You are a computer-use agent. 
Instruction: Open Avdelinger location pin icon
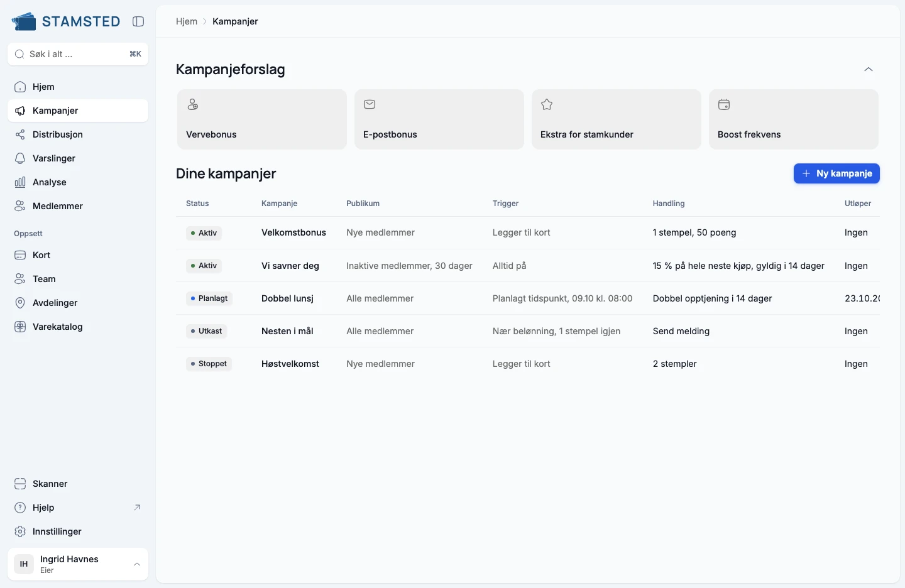(x=20, y=303)
